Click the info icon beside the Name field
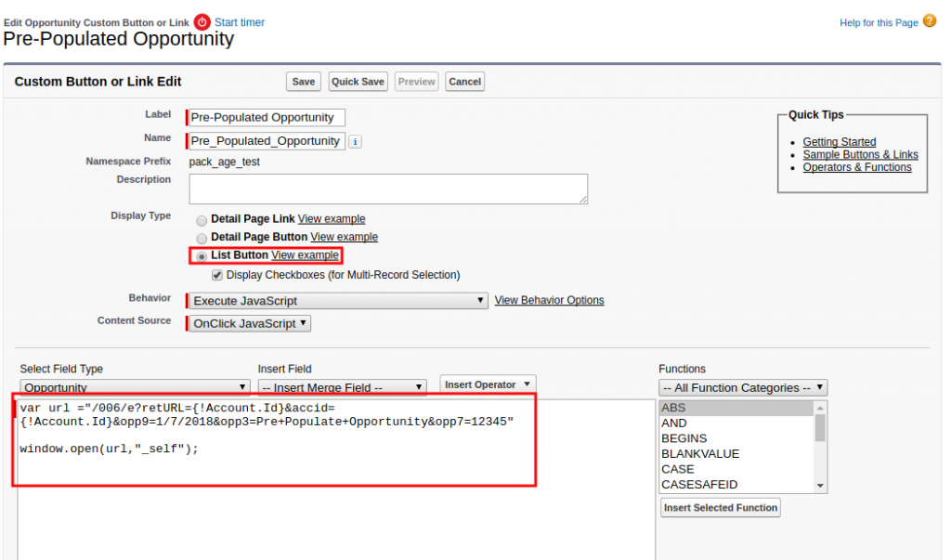 click(356, 141)
